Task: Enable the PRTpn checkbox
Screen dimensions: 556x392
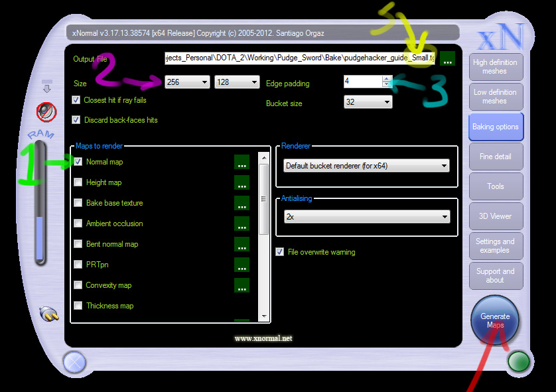Action: coord(78,265)
